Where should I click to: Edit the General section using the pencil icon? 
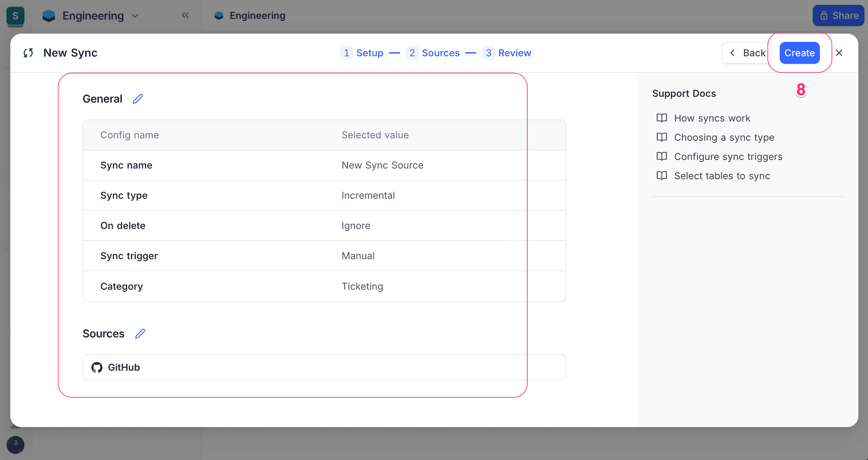[138, 99]
